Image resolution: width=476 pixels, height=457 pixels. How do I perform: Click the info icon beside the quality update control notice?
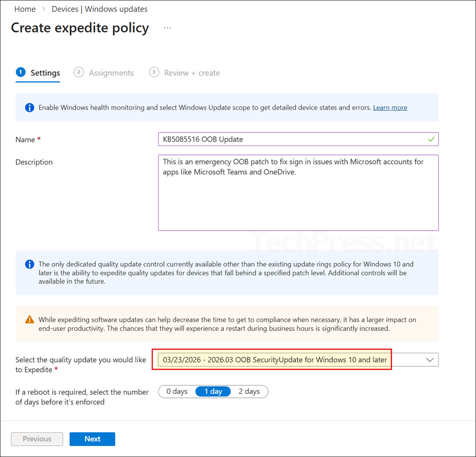29,264
